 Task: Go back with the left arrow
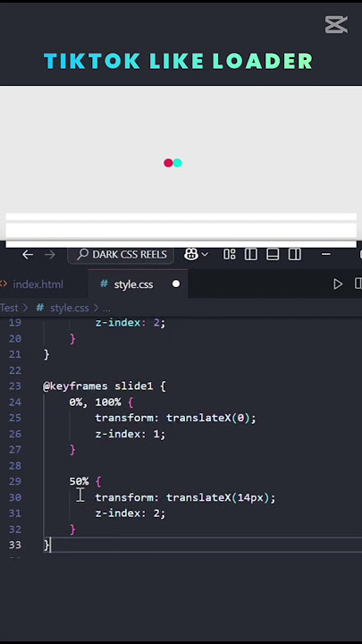click(x=28, y=255)
